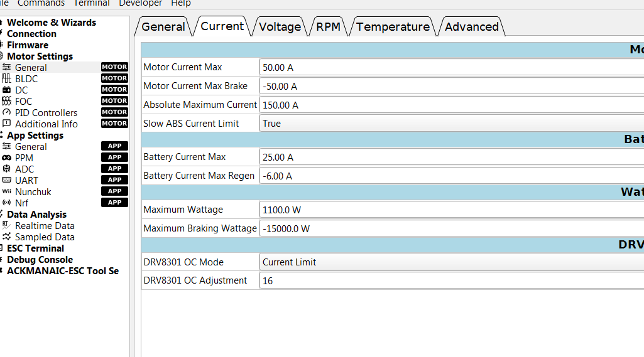Switch to the Voltage tab
The image size is (644, 357).
click(280, 27)
